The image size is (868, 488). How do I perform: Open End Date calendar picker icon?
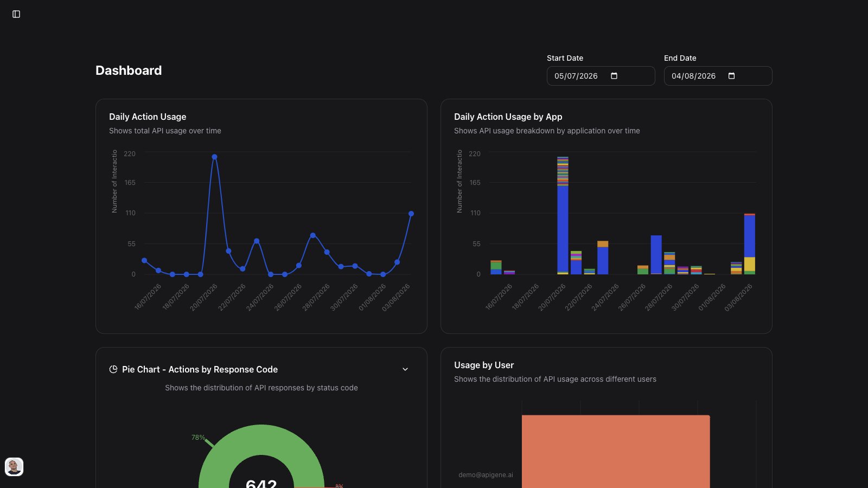coord(731,76)
